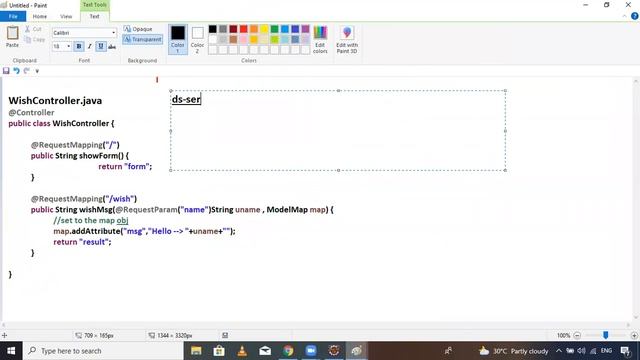Pick the purple palette color
This screenshot has height=360, width=640.
(x=305, y=29)
